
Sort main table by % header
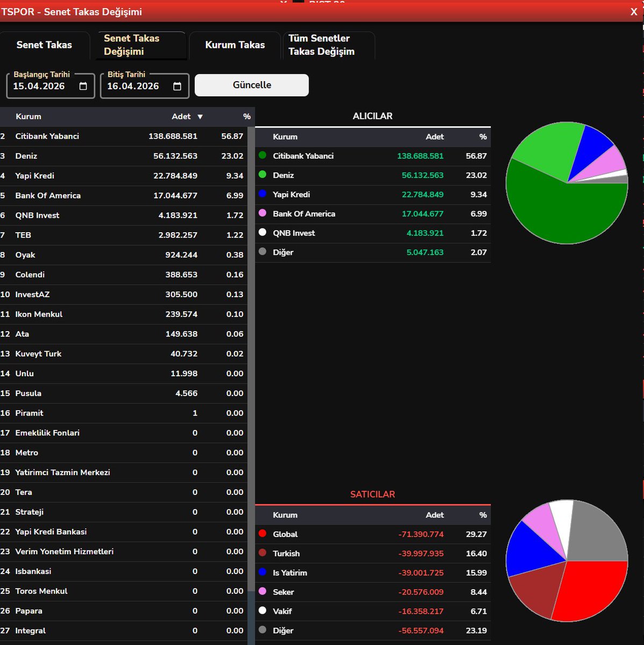(247, 117)
